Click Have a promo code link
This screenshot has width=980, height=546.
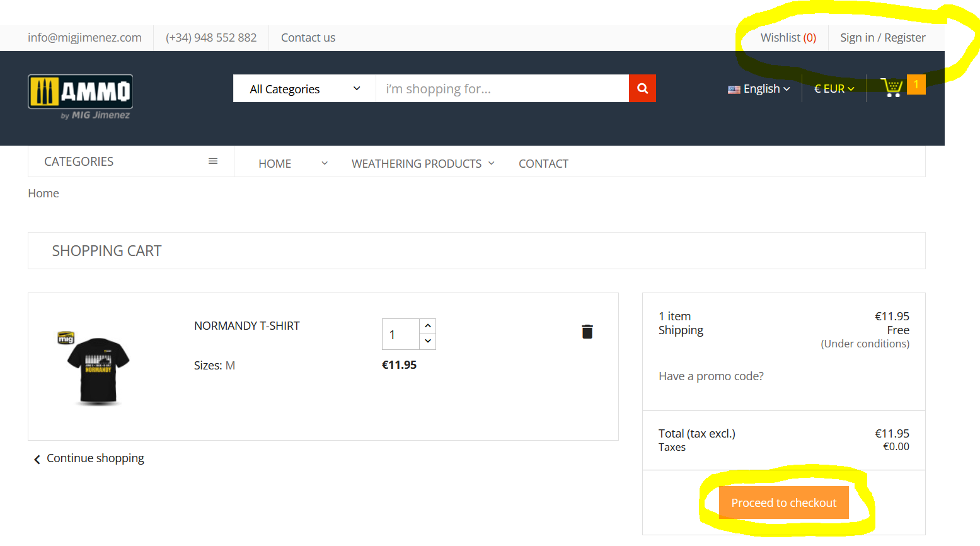[711, 376]
